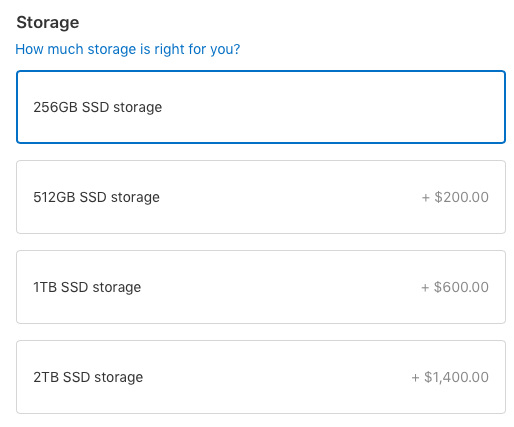
Task: Choose the most expensive storage upgrade
Action: (261, 377)
